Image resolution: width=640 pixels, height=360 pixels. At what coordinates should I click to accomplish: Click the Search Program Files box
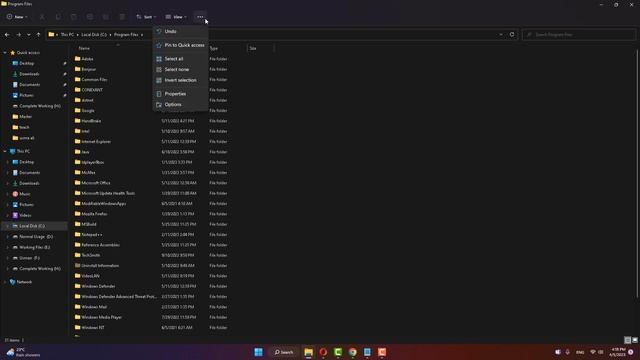(579, 35)
